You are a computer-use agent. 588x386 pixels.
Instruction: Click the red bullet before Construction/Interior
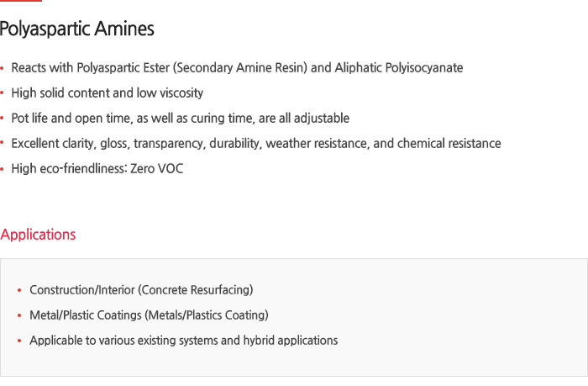(x=19, y=290)
